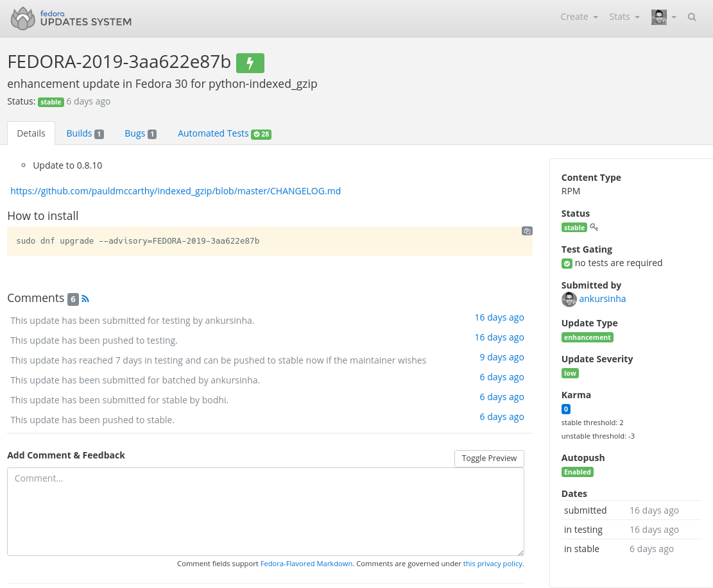Click the key icon beside stable status

click(594, 227)
